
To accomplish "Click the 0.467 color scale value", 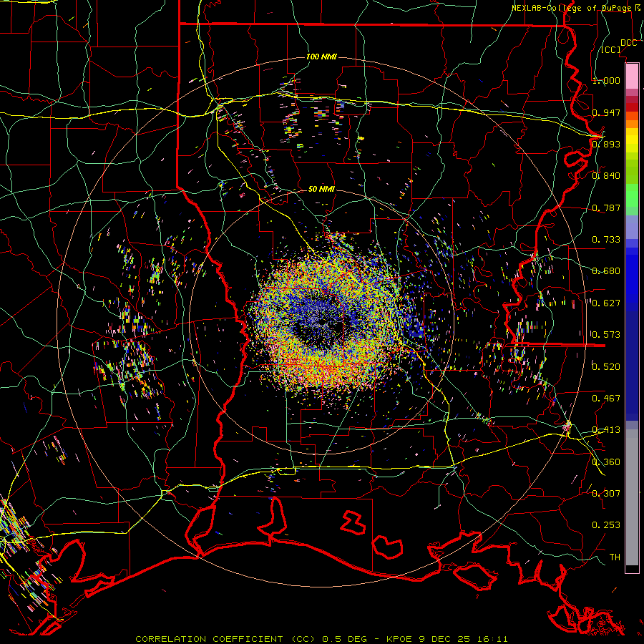I will (x=606, y=399).
